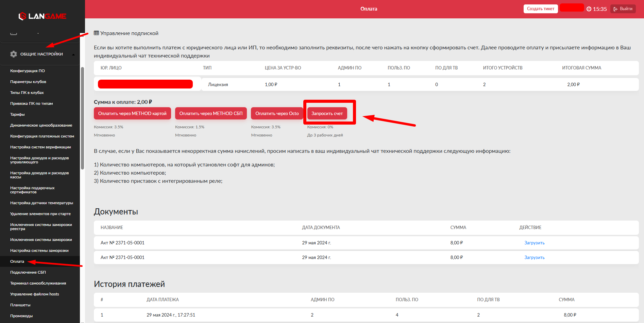
Task: Choose Оплатить через METHOD СБП
Action: (211, 113)
